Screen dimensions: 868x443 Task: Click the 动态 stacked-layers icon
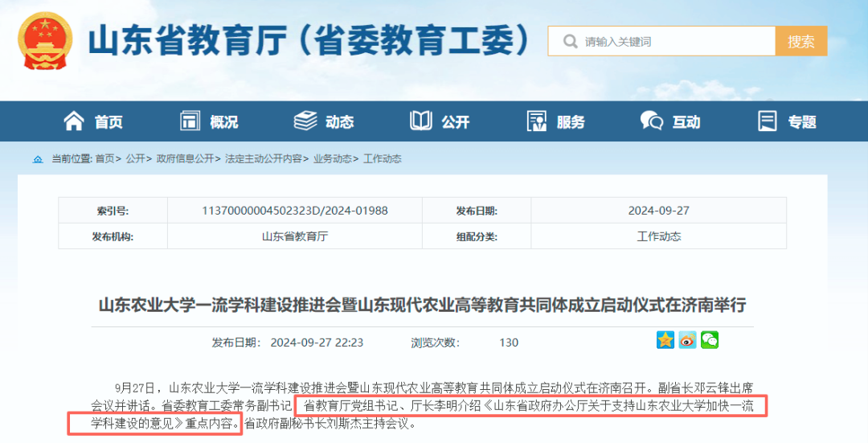tap(305, 121)
